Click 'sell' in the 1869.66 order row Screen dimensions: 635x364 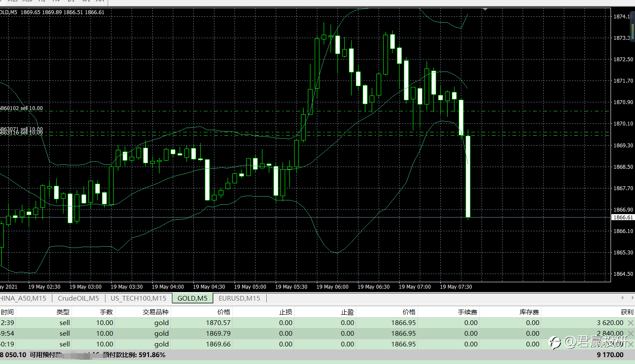pyautogui.click(x=65, y=344)
